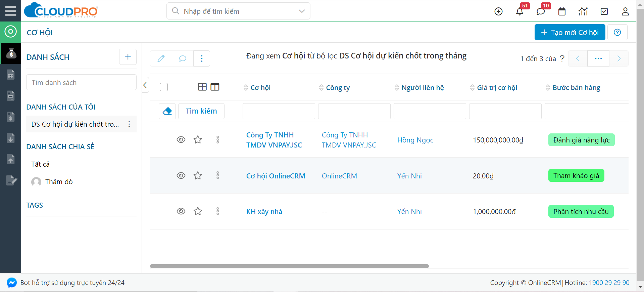Open the calendar icon in header
The height and width of the screenshot is (292, 644).
coord(562,11)
